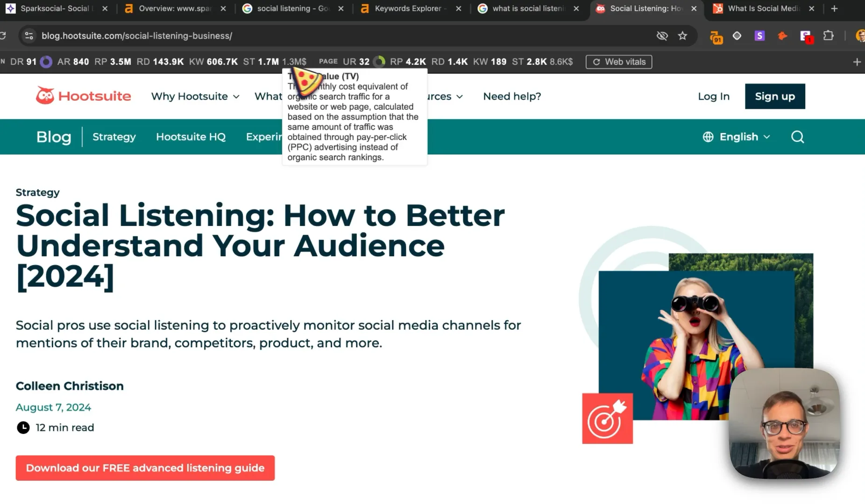
Task: Bookmark this page with the star icon
Action: click(x=682, y=36)
